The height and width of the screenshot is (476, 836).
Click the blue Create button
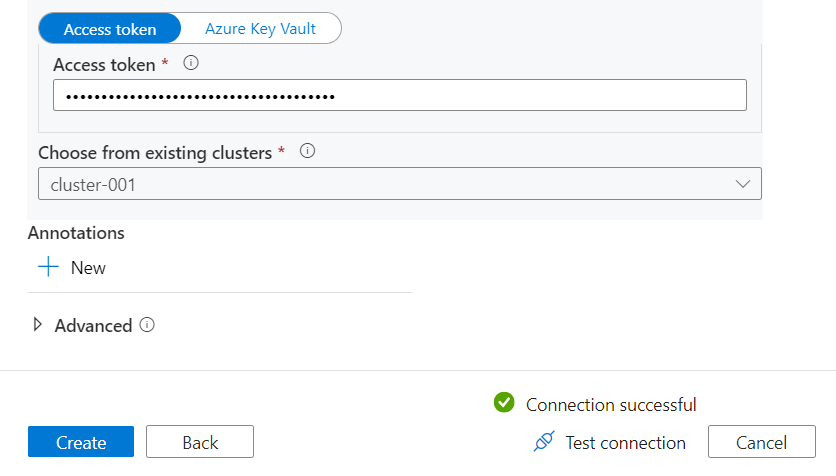(x=81, y=443)
